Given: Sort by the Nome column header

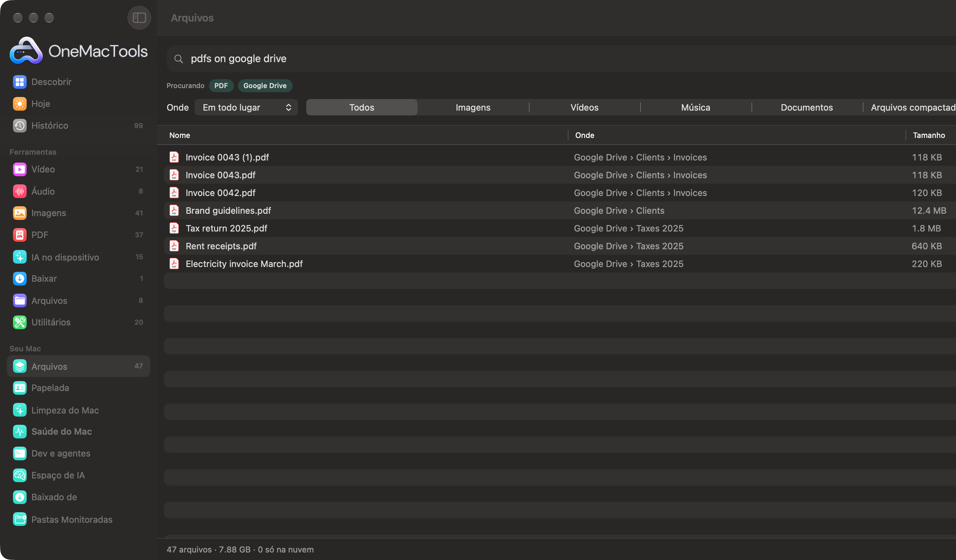Looking at the screenshot, I should point(180,136).
